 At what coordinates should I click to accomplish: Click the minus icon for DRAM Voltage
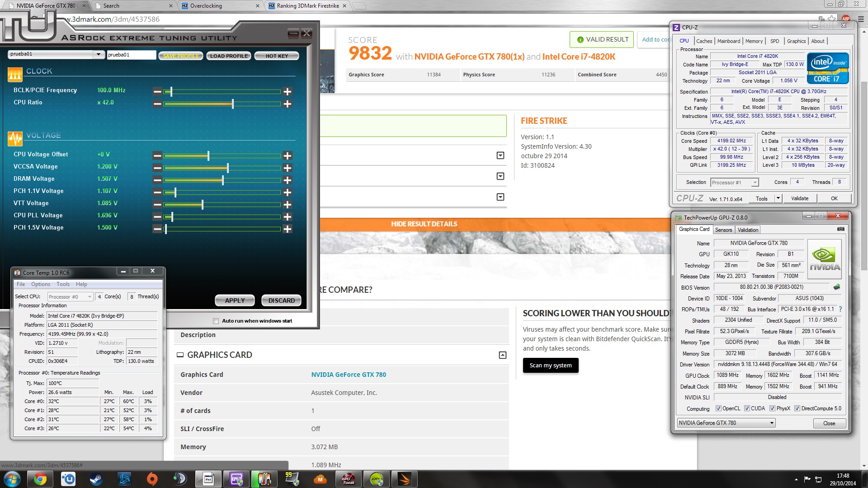(x=157, y=180)
